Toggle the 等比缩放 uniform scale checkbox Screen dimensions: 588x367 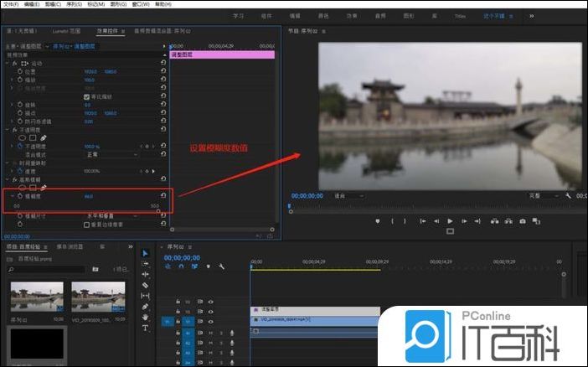[87, 96]
